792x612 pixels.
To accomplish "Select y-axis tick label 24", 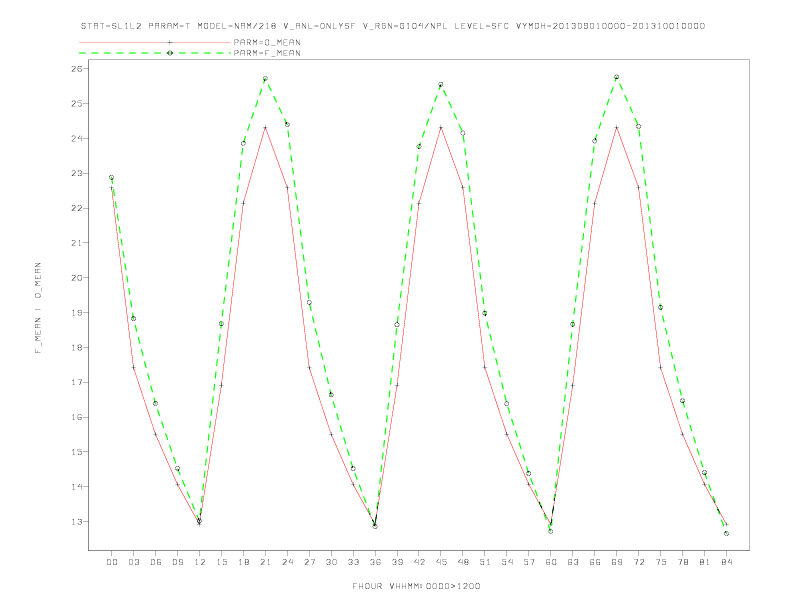I will [x=77, y=138].
